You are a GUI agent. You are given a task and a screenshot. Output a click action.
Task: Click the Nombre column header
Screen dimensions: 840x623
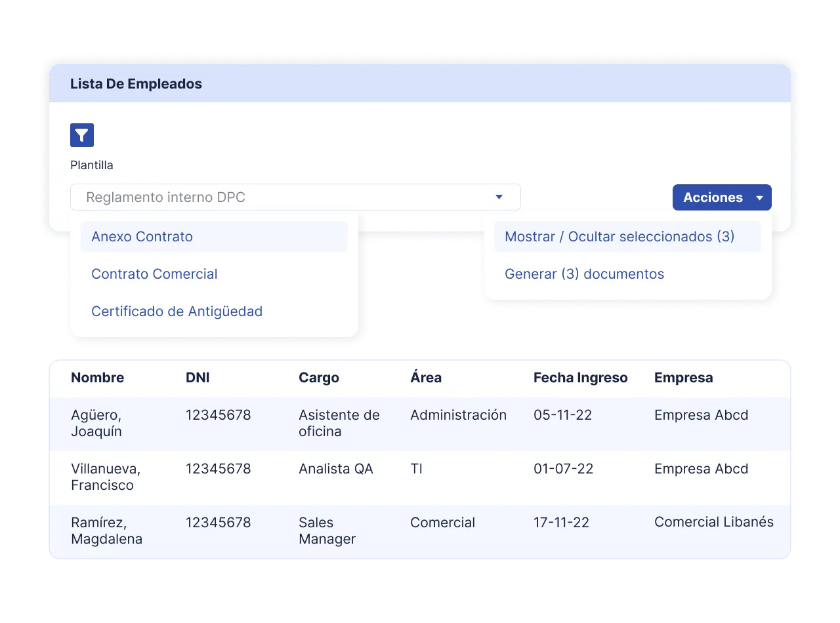tap(97, 378)
